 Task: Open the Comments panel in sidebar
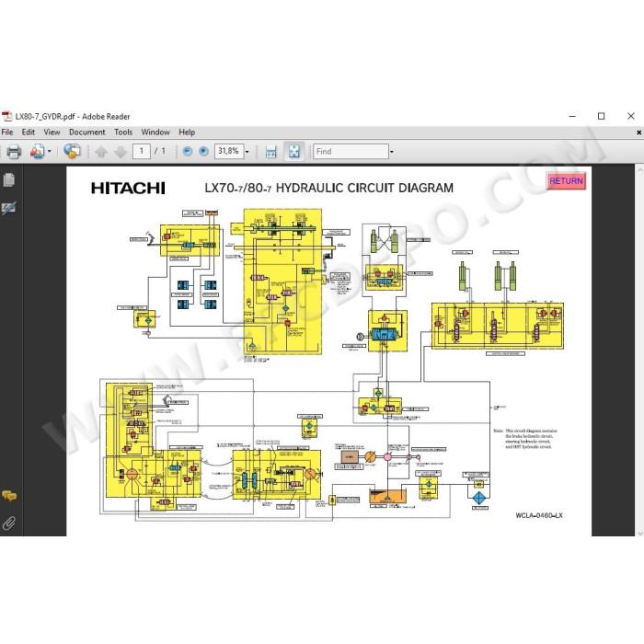(9, 496)
